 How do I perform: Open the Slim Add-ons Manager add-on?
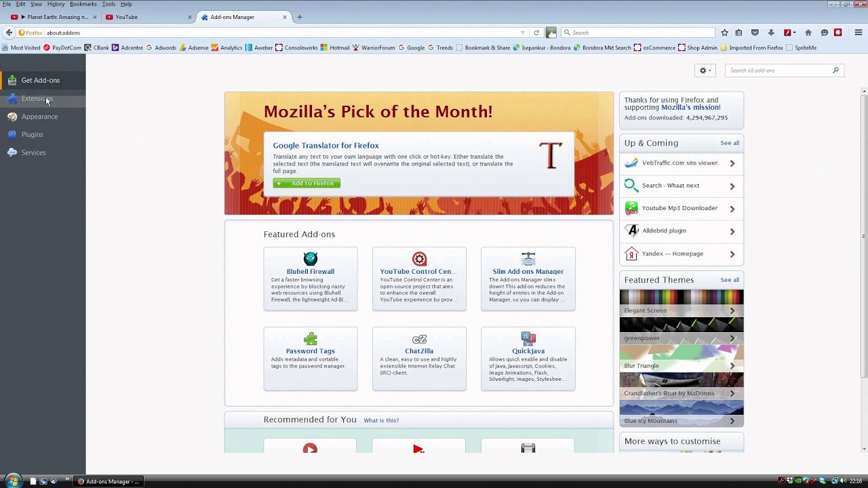tap(528, 279)
